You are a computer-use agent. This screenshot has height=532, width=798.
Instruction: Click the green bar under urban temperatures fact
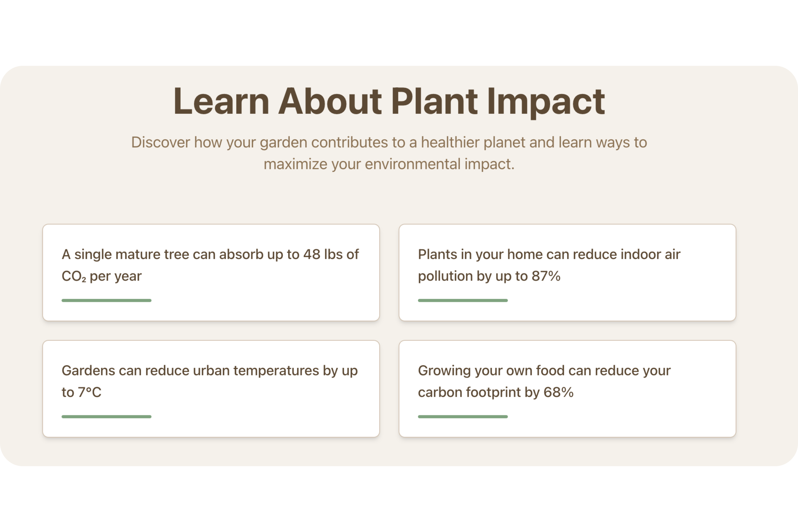click(x=106, y=417)
